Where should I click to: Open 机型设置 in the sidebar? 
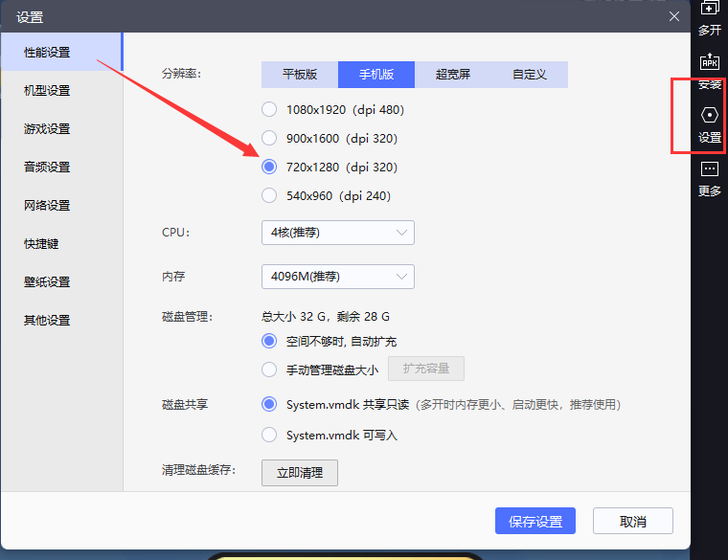coord(48,91)
